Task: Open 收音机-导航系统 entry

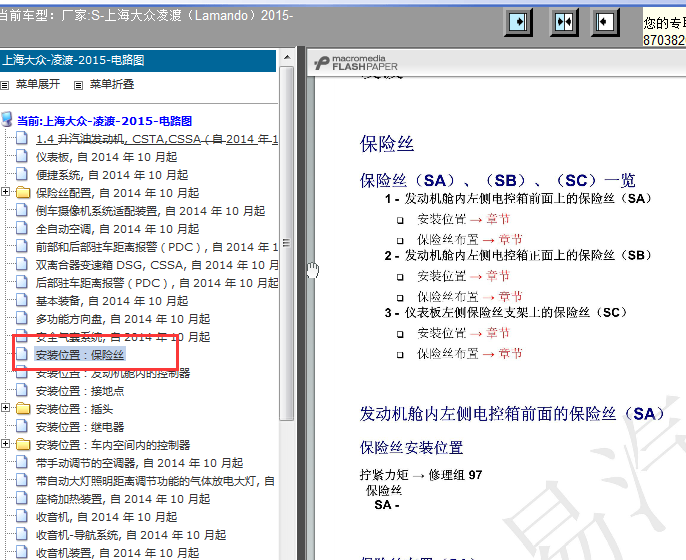Action: coord(131,535)
